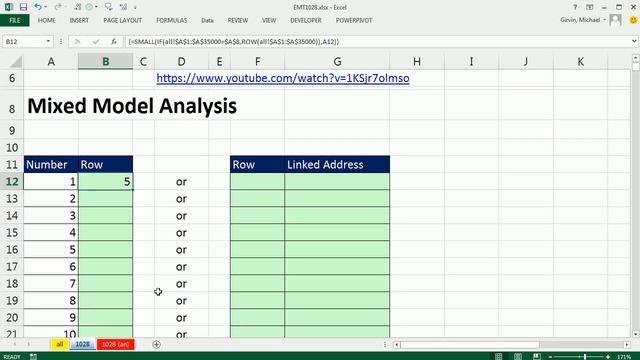
Task: Click the Select All corner triangle
Action: click(16, 62)
